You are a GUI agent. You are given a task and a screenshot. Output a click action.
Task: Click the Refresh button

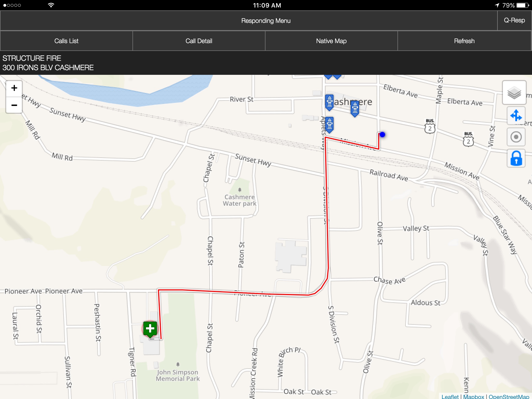pos(464,40)
